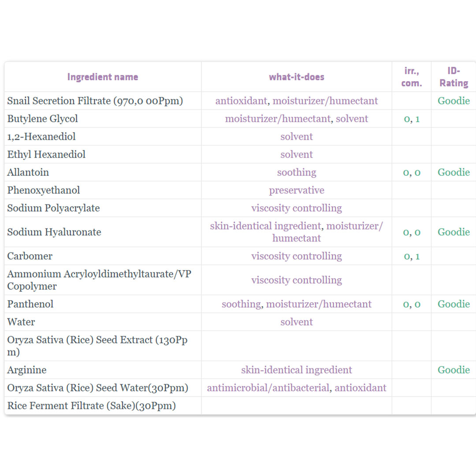Click the Goodie rating for Arginine
The image size is (476, 476).
tap(454, 370)
